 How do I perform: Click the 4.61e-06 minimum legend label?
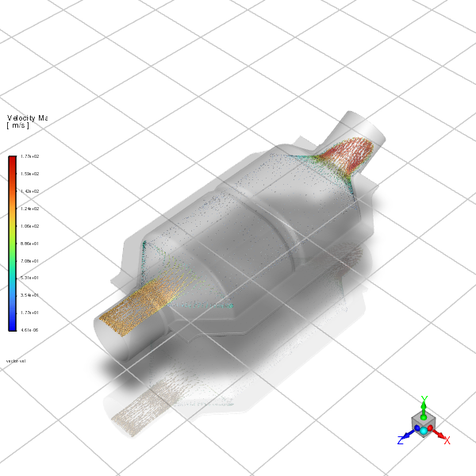click(30, 330)
